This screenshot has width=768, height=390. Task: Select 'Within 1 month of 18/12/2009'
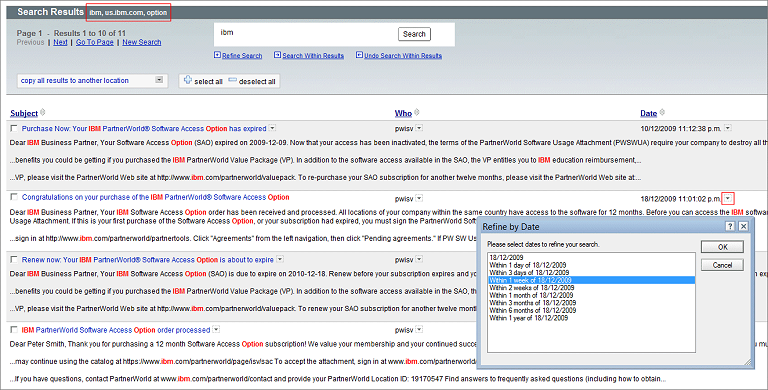click(x=591, y=295)
